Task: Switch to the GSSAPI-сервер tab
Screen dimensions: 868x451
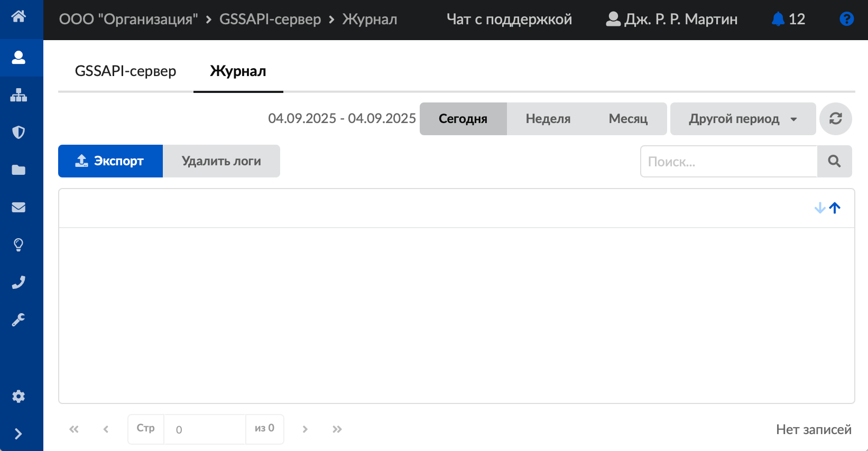Action: pyautogui.click(x=126, y=71)
